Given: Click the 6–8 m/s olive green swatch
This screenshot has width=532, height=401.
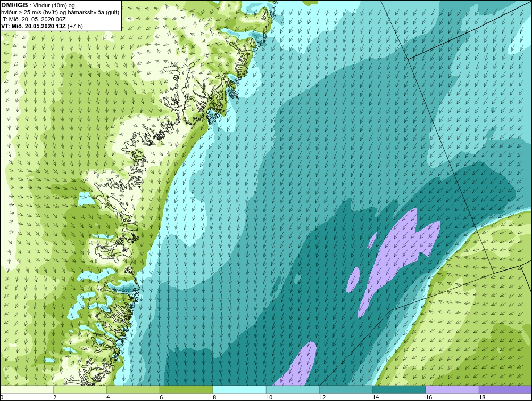Looking at the screenshot, I should click(x=186, y=389).
